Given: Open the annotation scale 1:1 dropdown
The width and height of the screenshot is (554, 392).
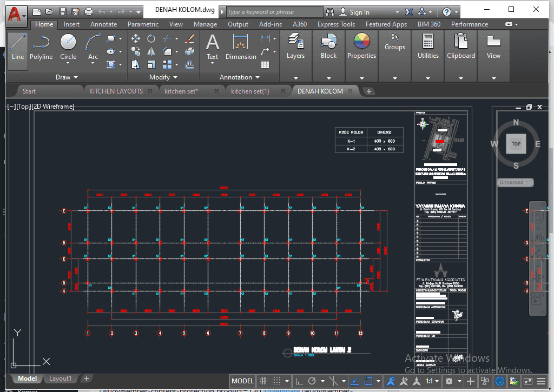Looking at the screenshot, I should pyautogui.click(x=432, y=381).
